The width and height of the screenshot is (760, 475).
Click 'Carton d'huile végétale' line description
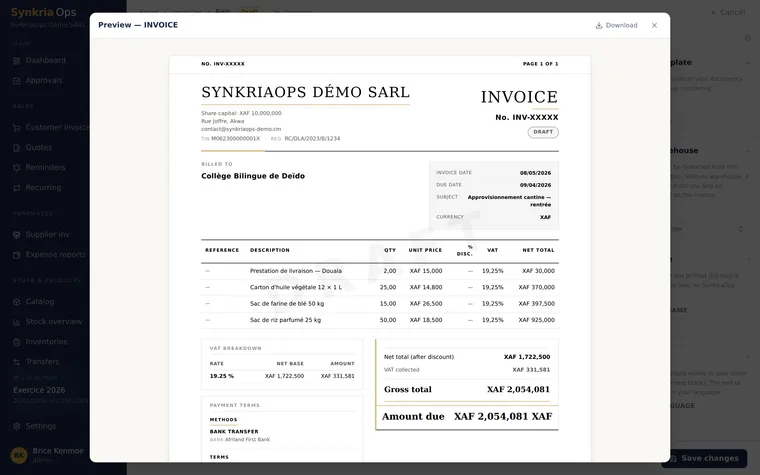point(296,287)
